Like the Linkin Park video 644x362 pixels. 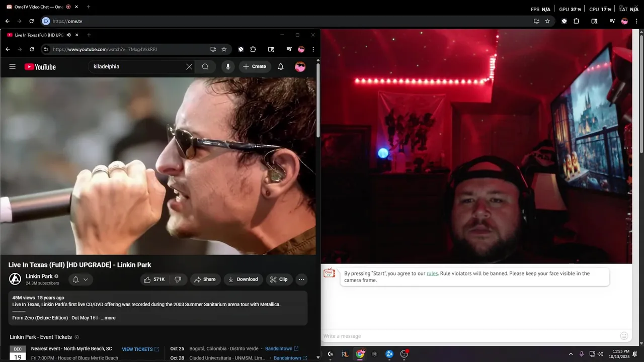tap(154, 280)
